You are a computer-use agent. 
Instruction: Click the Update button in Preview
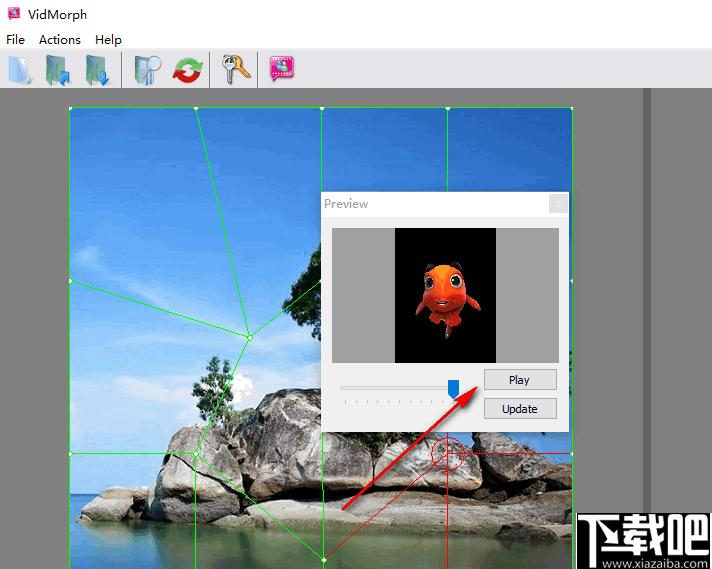tap(520, 409)
